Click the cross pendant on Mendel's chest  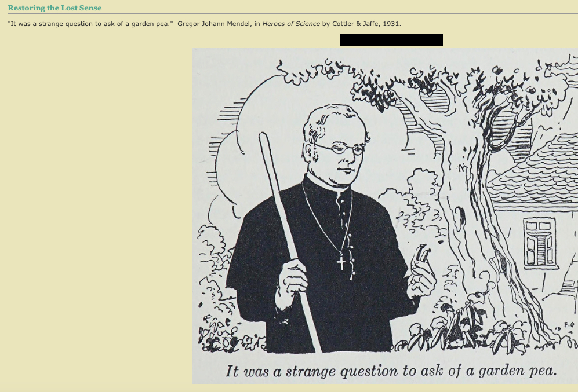point(341,262)
